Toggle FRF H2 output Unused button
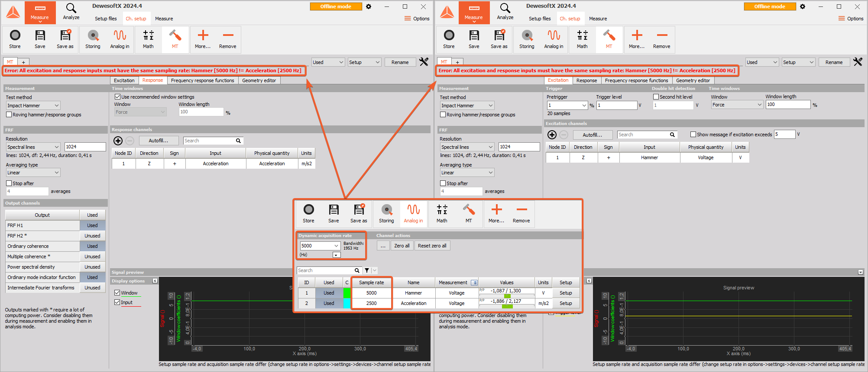The width and height of the screenshot is (868, 372). 92,236
